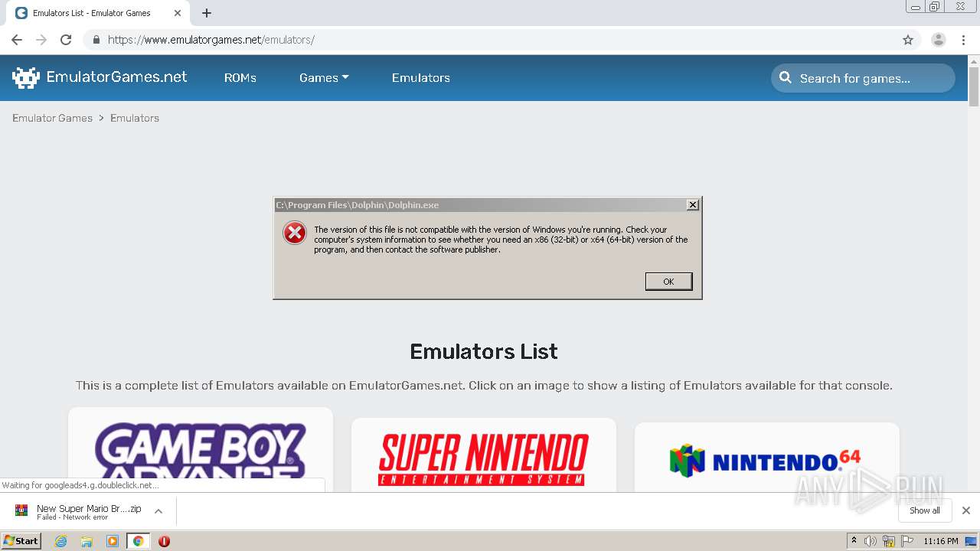Open the Emulators nav item
Viewport: 980px width, 551px height.
pyautogui.click(x=421, y=77)
